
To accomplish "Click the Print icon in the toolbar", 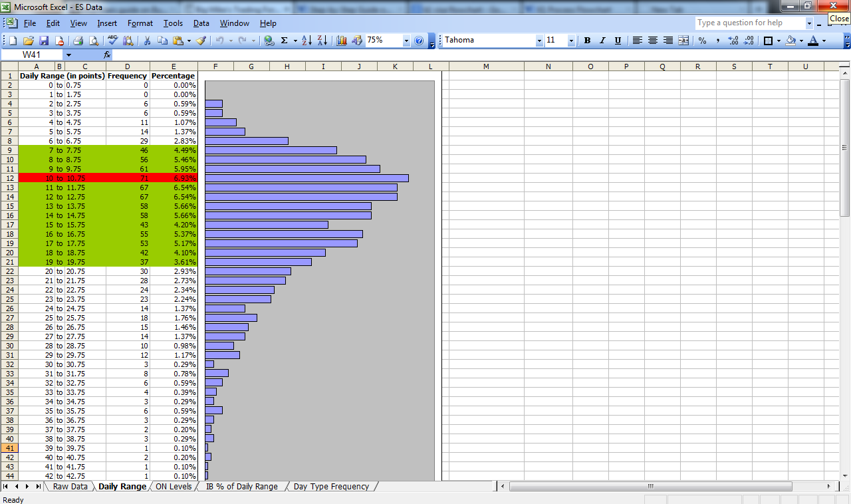I will (78, 41).
